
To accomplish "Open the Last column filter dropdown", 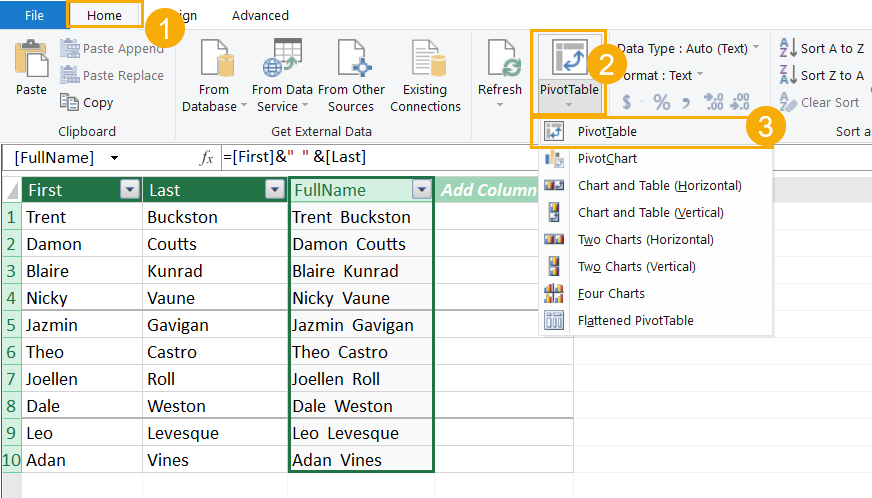I will [275, 190].
